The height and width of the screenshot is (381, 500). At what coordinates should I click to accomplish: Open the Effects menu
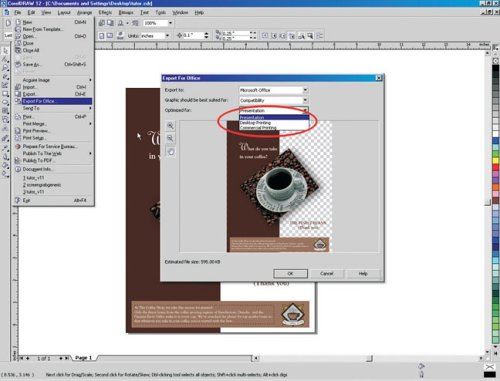(105, 12)
